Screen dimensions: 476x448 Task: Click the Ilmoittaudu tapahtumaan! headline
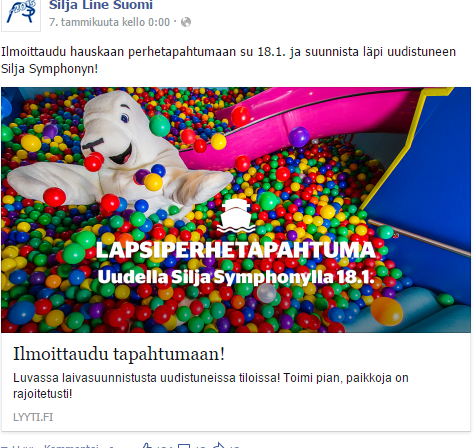(119, 354)
